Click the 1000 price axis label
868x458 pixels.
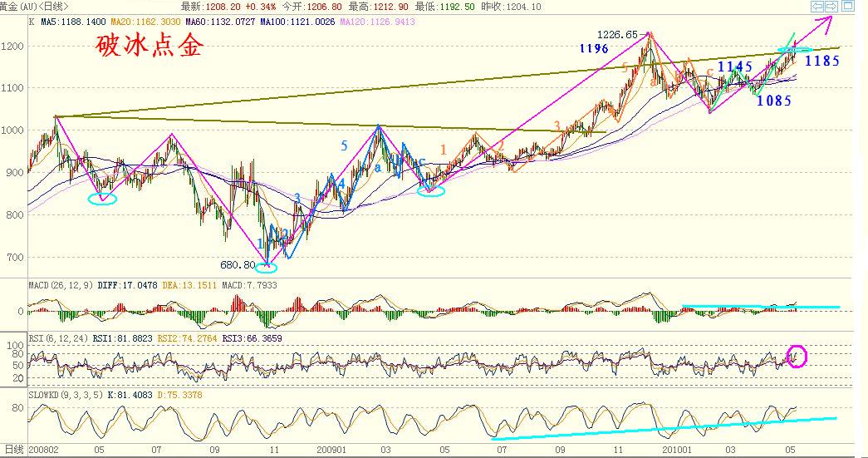(x=12, y=131)
